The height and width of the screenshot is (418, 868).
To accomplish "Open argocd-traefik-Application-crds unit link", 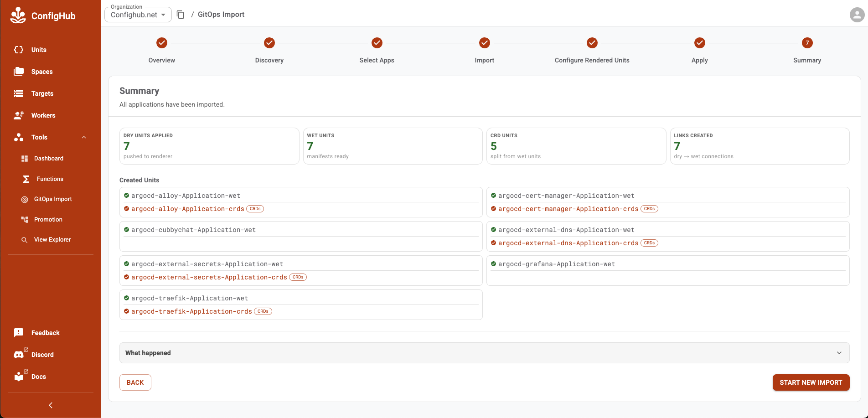I will (192, 311).
